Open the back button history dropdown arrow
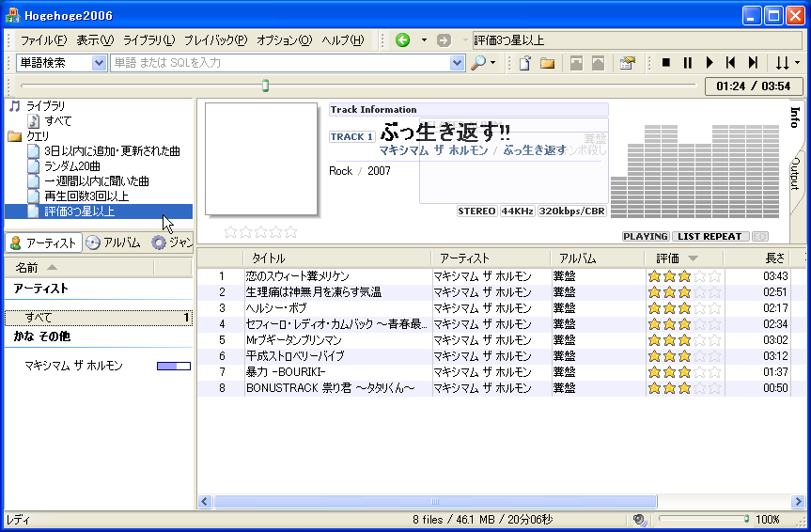 (424, 39)
